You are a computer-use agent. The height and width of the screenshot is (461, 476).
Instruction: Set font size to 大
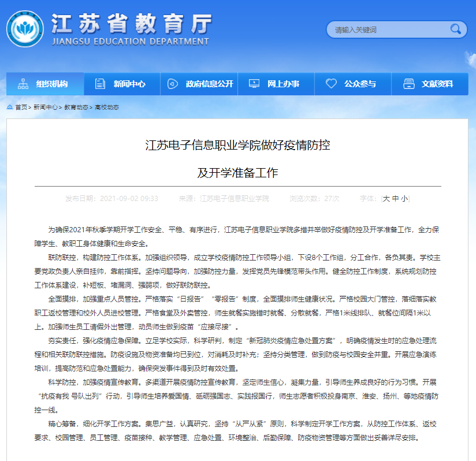point(386,199)
